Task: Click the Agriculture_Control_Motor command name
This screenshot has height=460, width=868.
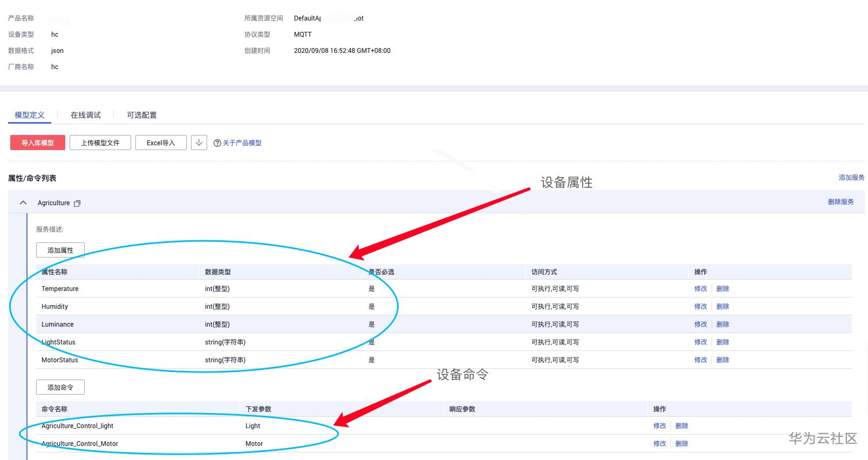Action: (80, 444)
